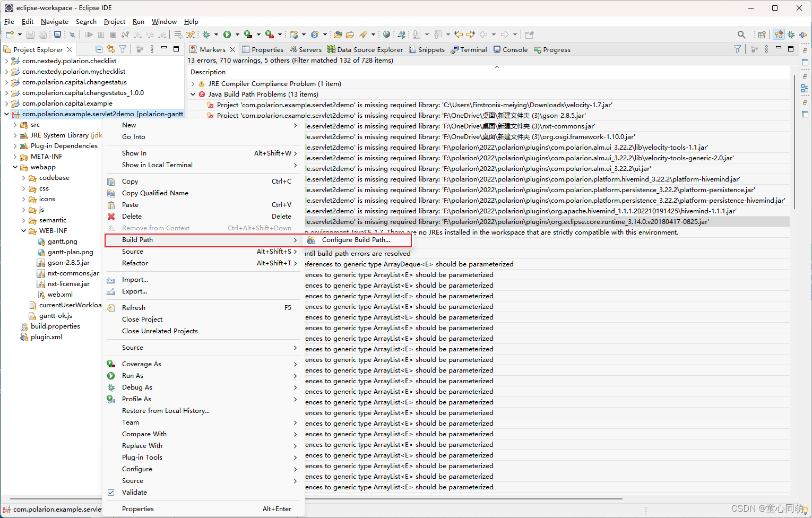Viewport: 812px width, 518px height.
Task: Select Configure Build Path submenu item
Action: tap(357, 240)
